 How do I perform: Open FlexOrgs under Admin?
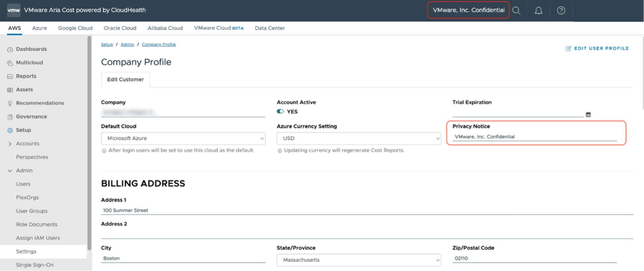28,197
